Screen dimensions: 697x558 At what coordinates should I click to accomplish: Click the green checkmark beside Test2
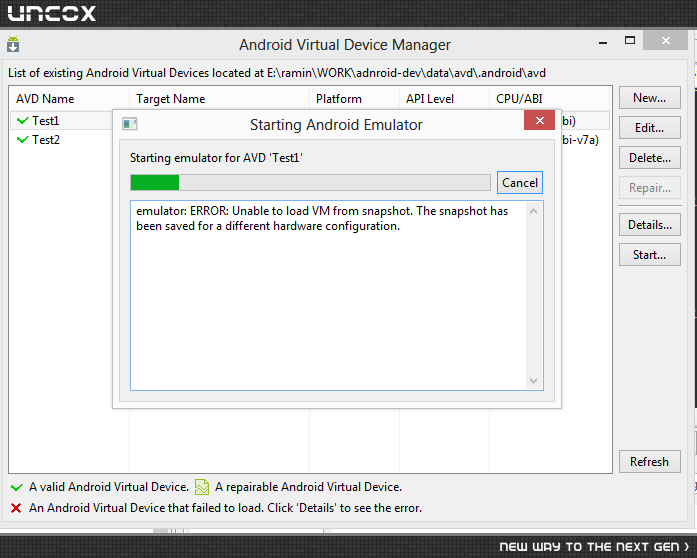[x=22, y=140]
